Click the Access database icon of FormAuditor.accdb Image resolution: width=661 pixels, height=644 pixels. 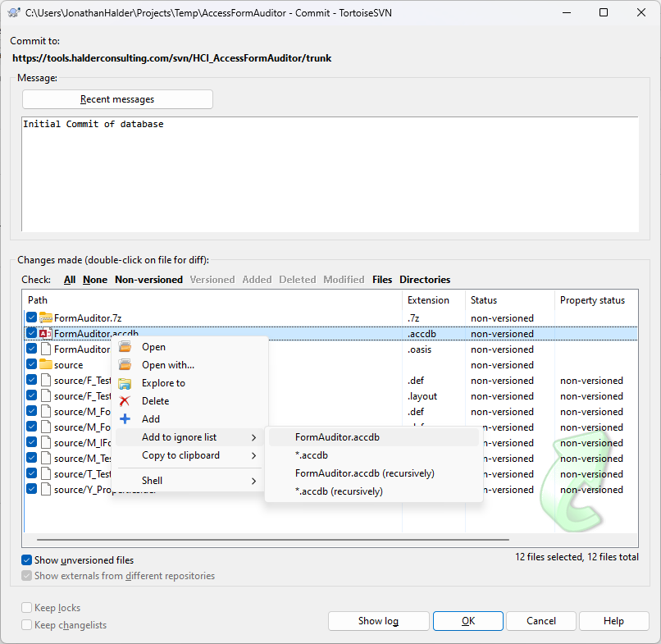46,334
